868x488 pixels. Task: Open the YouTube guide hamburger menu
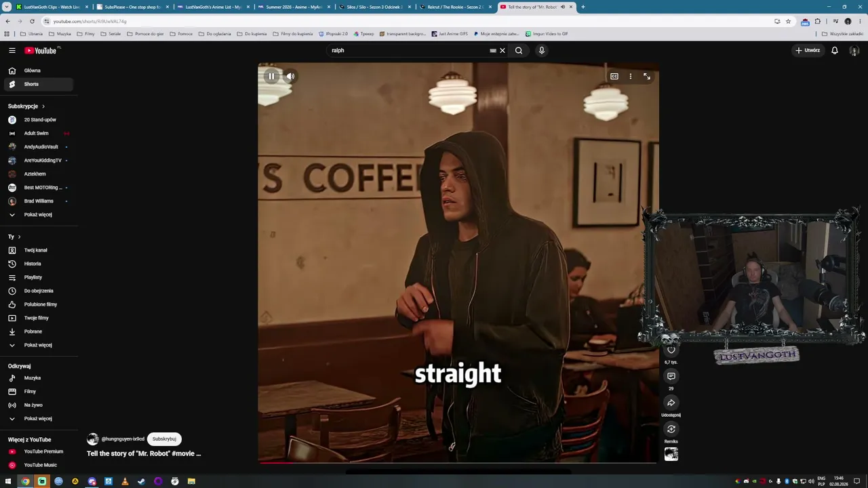tap(12, 50)
